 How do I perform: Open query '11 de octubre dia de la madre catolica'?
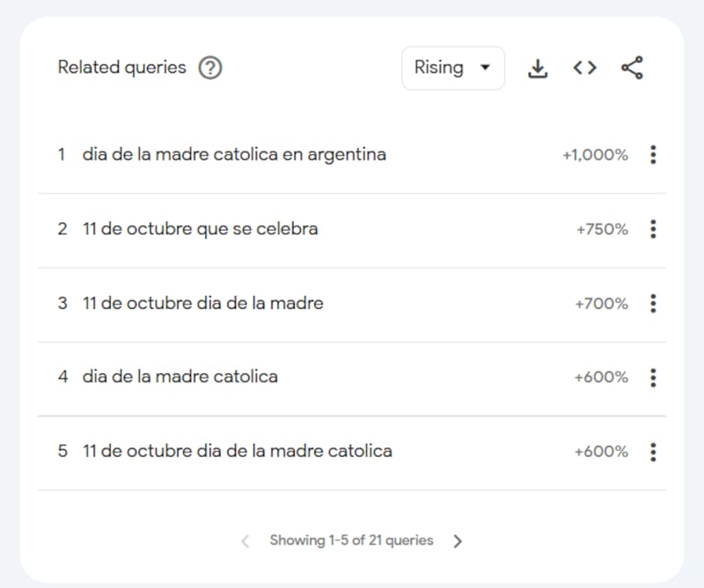[237, 452]
